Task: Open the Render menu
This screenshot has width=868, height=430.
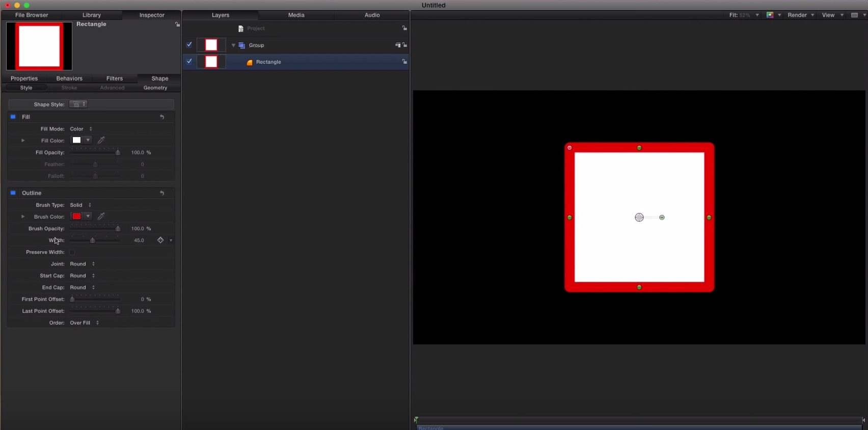Action: click(801, 15)
